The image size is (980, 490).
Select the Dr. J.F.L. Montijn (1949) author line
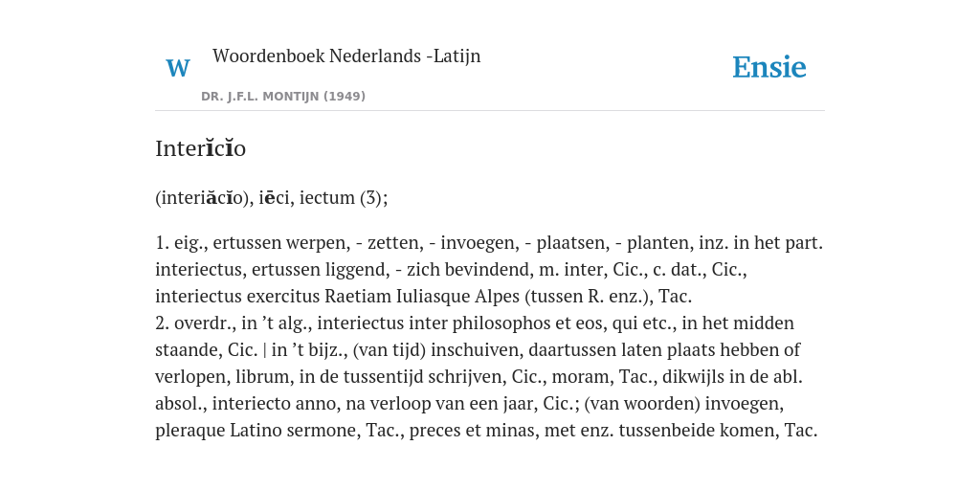[x=283, y=97]
